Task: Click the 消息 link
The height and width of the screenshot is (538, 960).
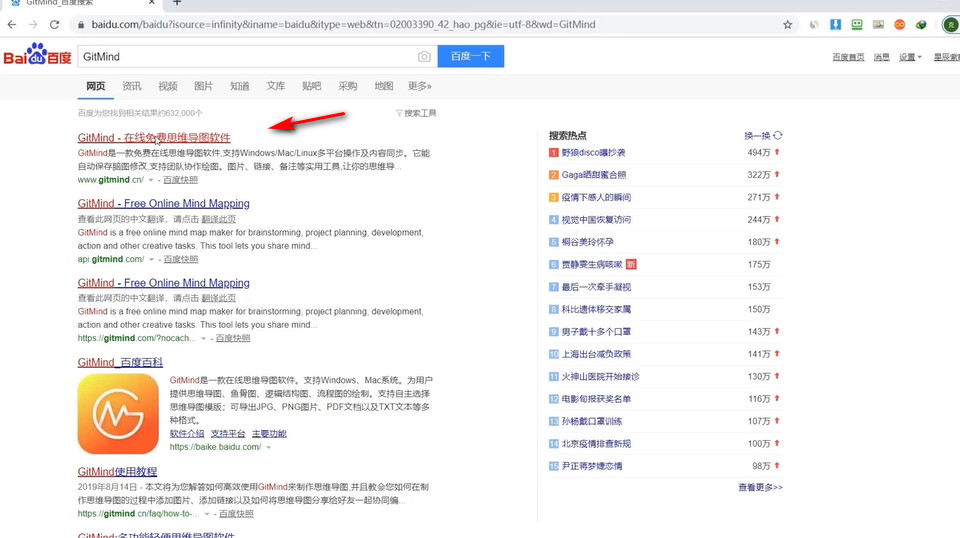Action: click(x=882, y=57)
